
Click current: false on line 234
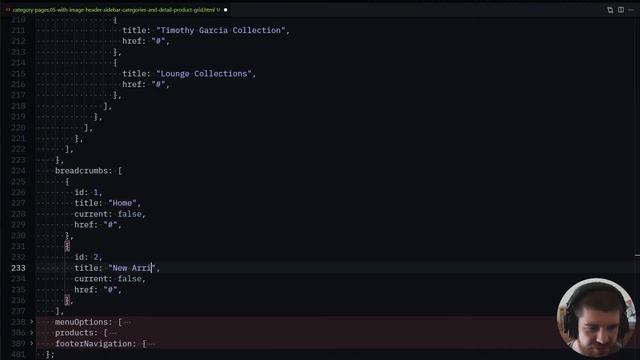click(x=110, y=279)
